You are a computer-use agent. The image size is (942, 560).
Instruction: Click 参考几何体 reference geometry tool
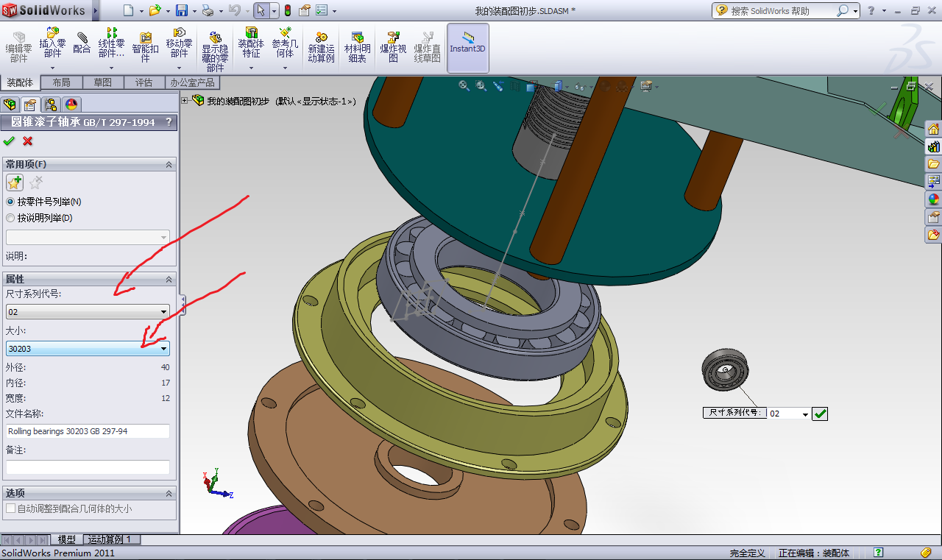(285, 43)
